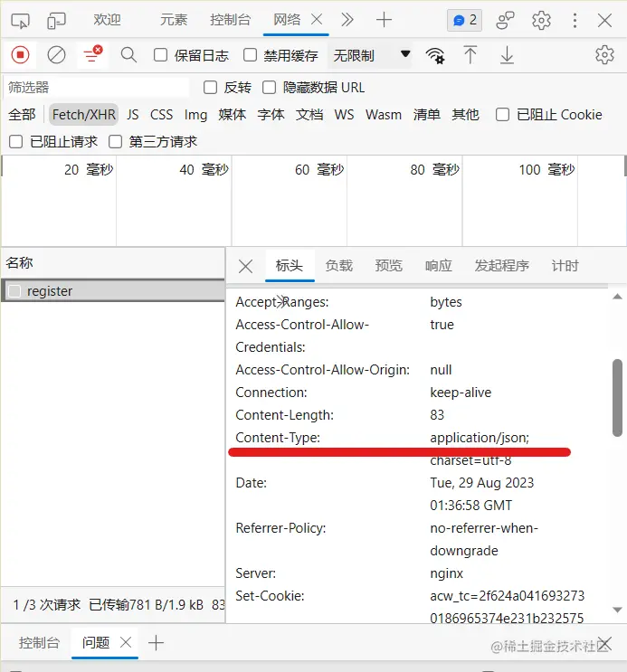
Task: Select the 网络 tab
Action: point(287,20)
